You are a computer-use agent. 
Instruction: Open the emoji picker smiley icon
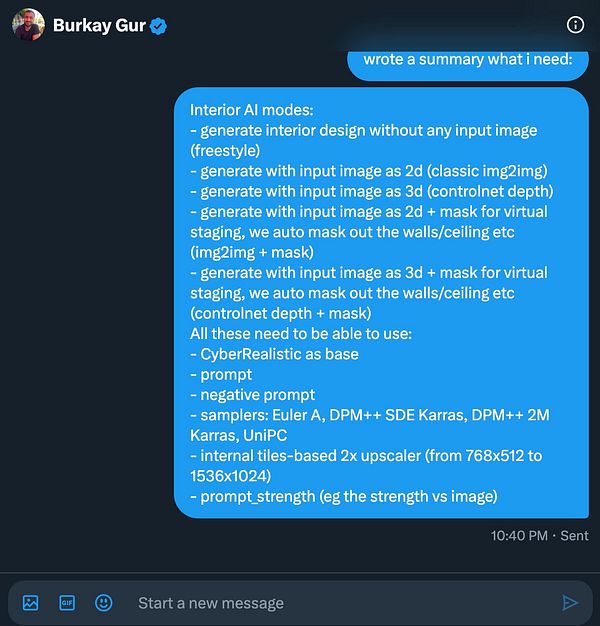pyautogui.click(x=103, y=602)
